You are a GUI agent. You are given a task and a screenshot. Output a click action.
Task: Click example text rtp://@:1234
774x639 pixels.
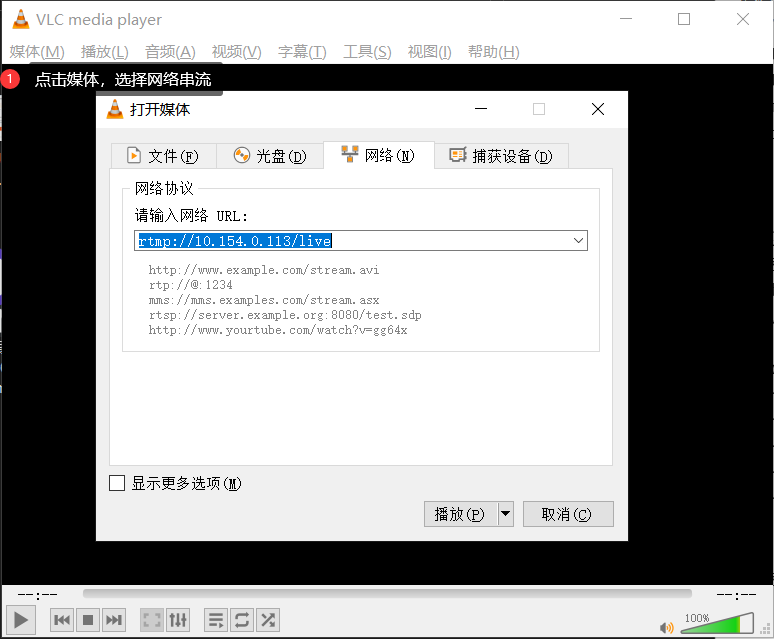pyautogui.click(x=191, y=285)
